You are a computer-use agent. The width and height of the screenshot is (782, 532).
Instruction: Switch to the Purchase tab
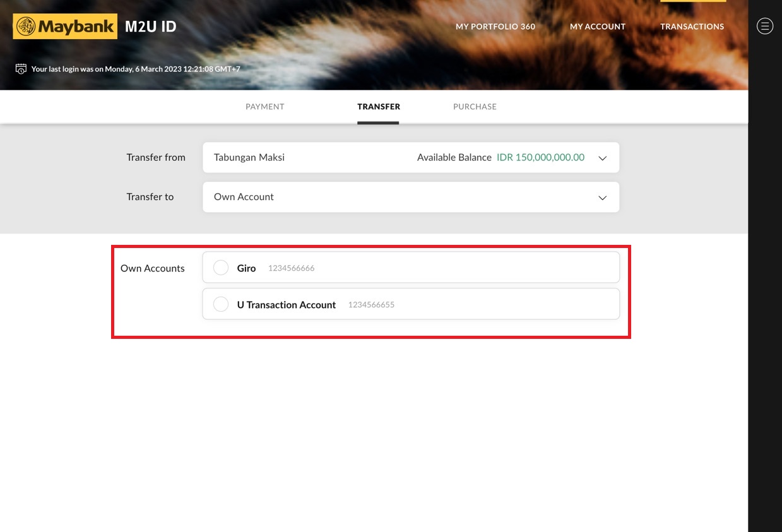coord(475,107)
